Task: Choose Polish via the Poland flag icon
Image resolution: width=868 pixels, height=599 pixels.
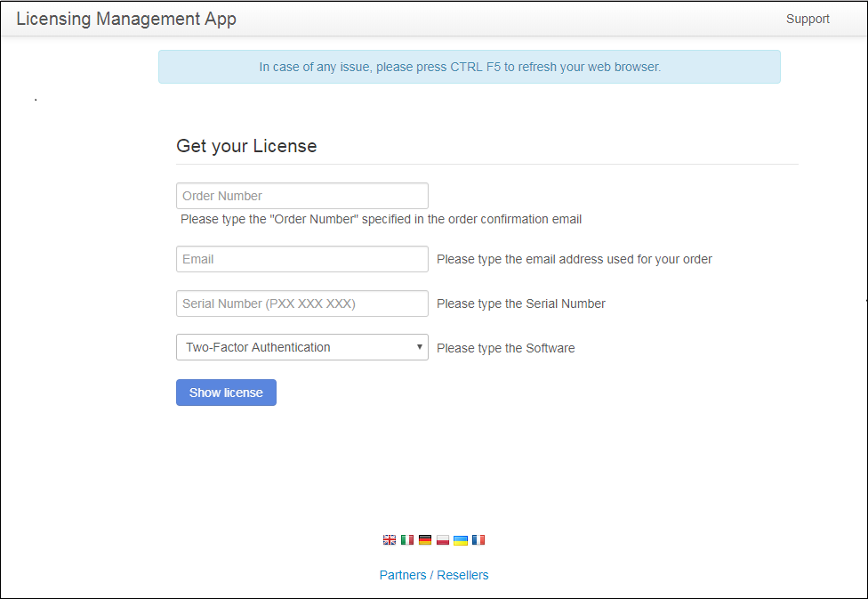Action: click(x=442, y=539)
